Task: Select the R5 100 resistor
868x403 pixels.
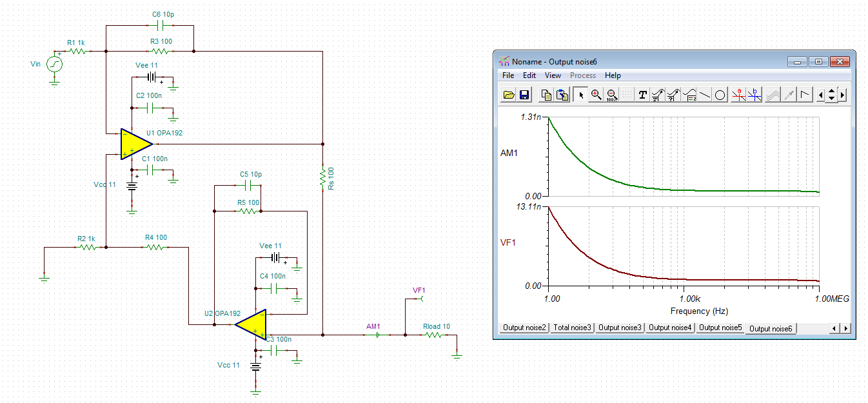Action: (x=248, y=210)
